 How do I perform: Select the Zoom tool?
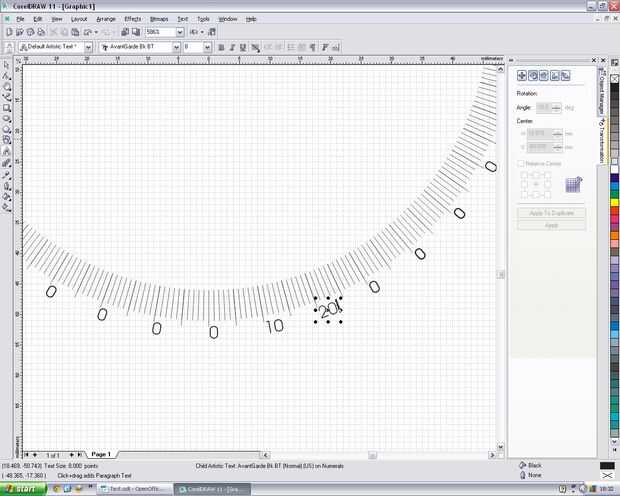coord(6,86)
